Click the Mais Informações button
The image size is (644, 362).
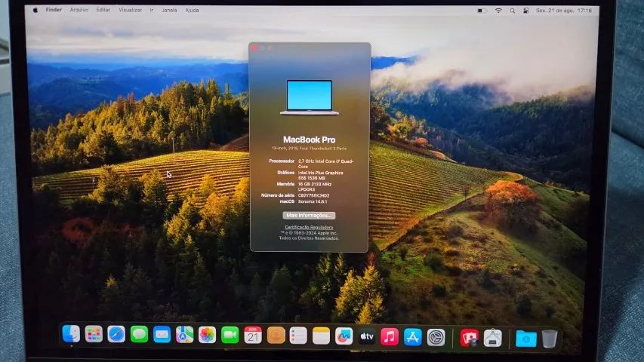point(309,216)
